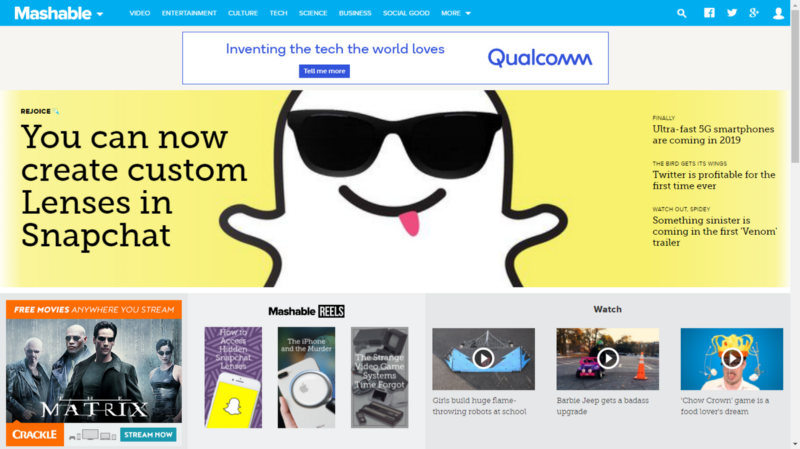Open the SCIENCE section

click(313, 13)
